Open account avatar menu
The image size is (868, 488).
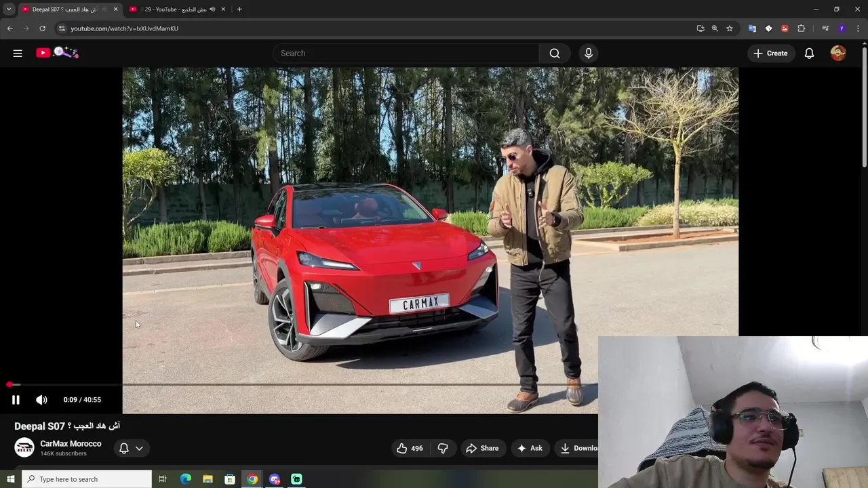click(838, 53)
